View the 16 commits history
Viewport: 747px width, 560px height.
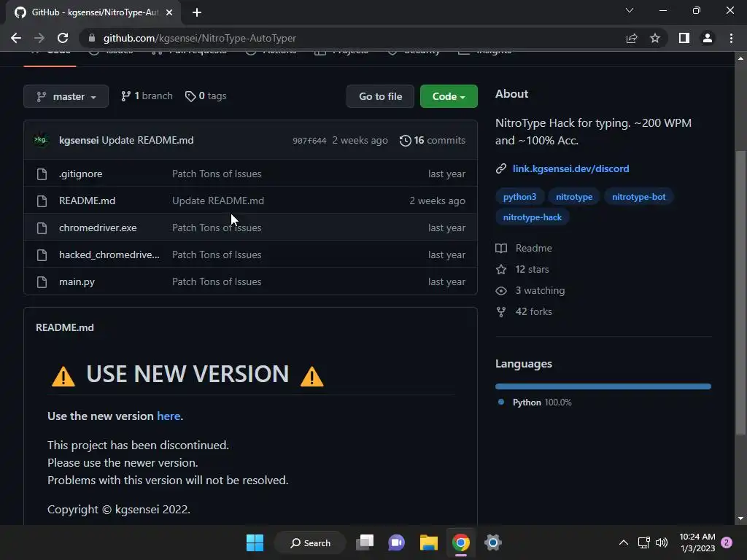point(433,140)
